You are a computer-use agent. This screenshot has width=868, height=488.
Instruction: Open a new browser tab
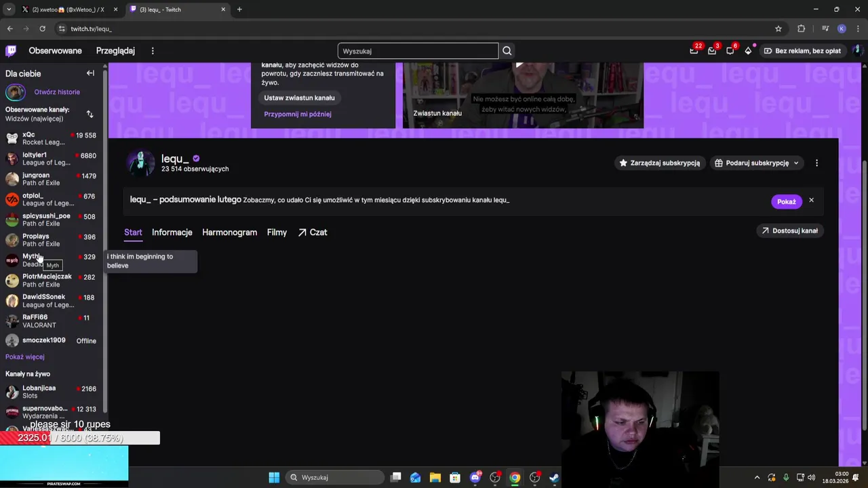point(239,9)
